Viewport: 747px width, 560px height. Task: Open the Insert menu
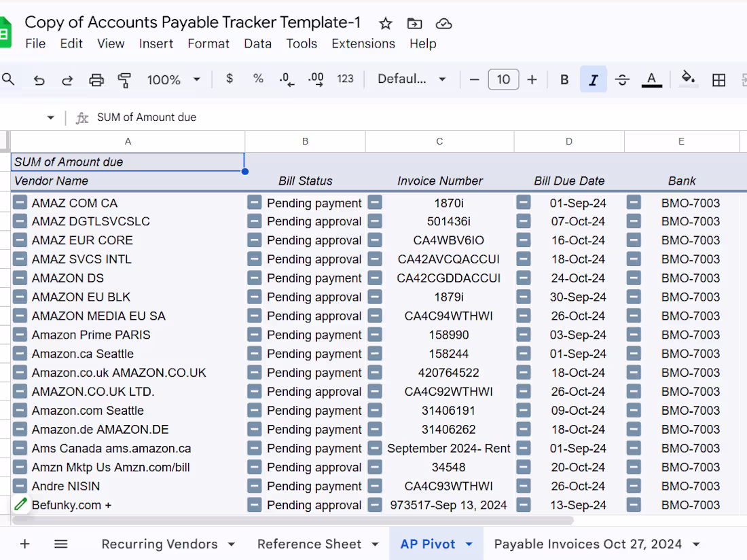click(x=156, y=44)
